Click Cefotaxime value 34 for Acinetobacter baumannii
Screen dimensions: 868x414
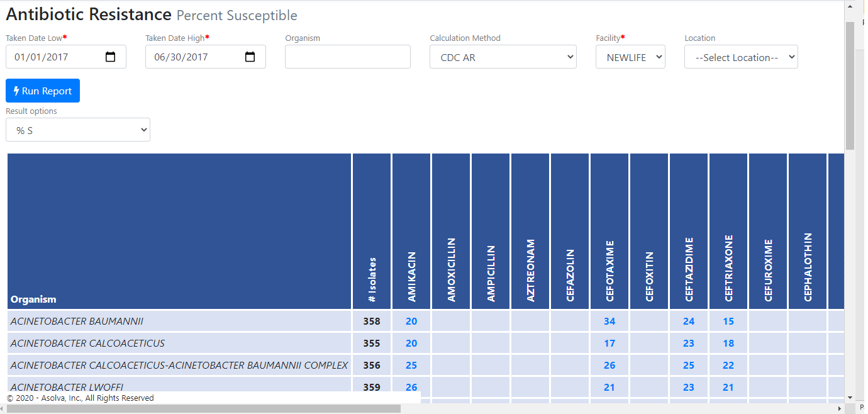[x=609, y=322]
